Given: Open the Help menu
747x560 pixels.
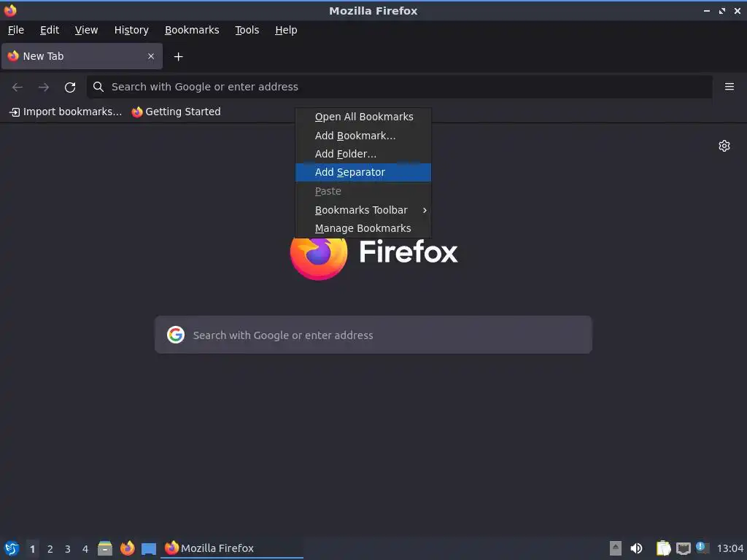Looking at the screenshot, I should coord(286,30).
